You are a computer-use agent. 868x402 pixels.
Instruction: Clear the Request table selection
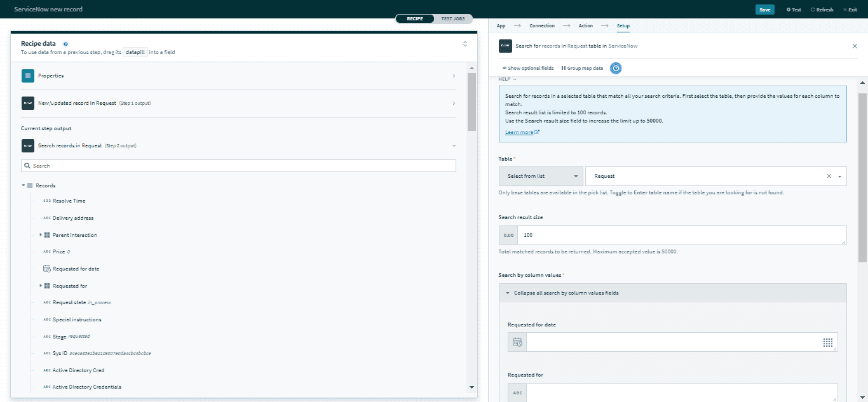(x=829, y=176)
